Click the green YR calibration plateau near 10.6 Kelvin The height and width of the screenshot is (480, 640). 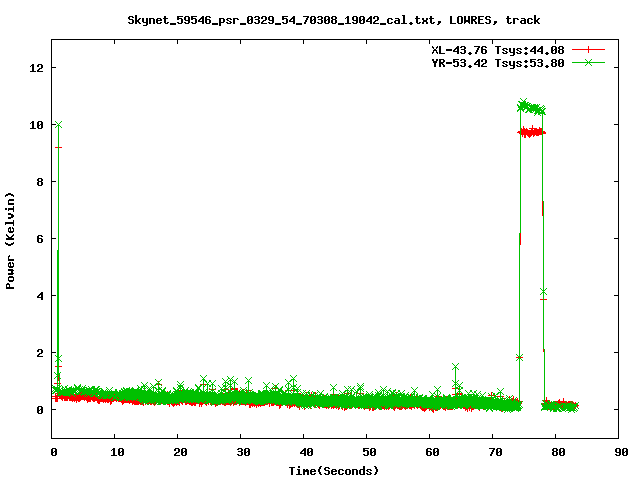[531, 107]
